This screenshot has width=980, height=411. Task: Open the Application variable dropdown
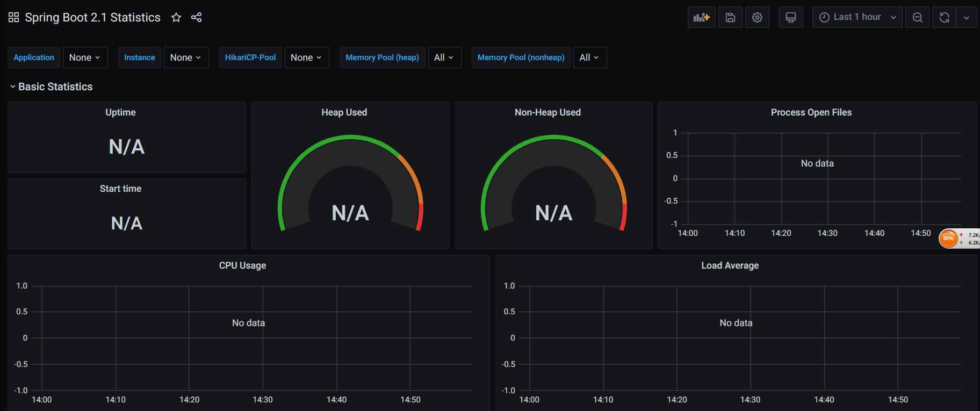coord(85,57)
